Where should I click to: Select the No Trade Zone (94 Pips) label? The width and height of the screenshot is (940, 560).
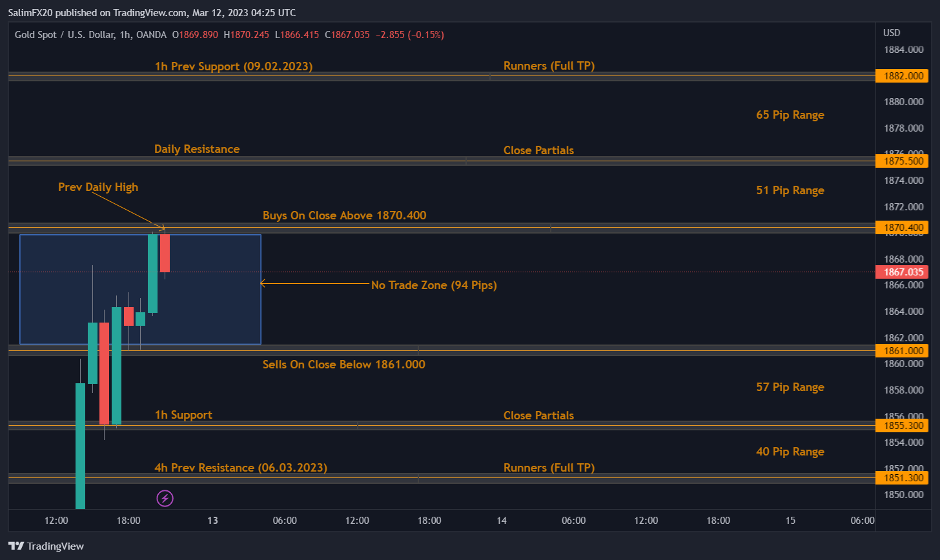click(x=434, y=285)
